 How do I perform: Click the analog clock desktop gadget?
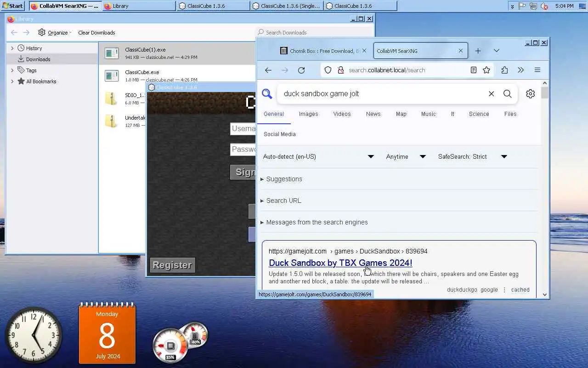(34, 335)
